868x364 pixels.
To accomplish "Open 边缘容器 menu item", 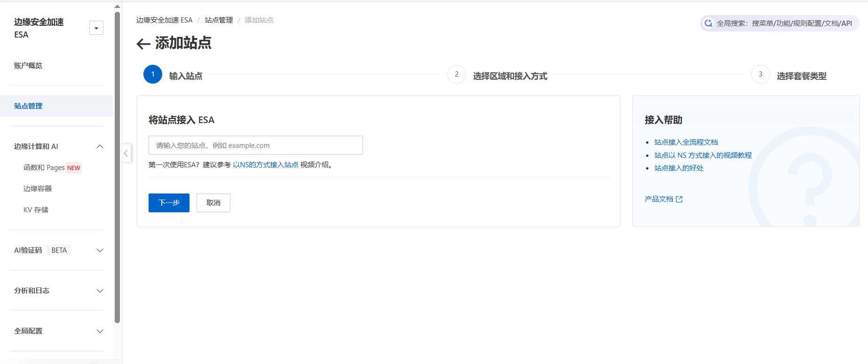I will [x=38, y=189].
